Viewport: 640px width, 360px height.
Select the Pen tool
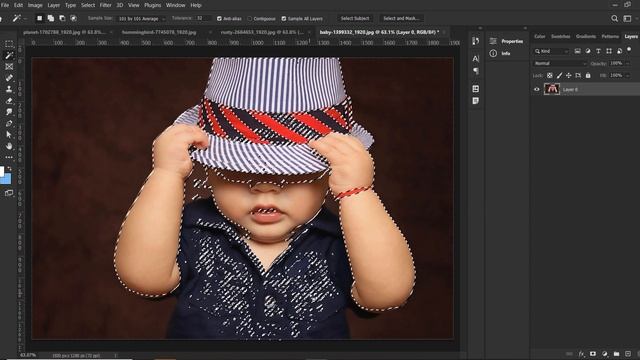[9, 123]
